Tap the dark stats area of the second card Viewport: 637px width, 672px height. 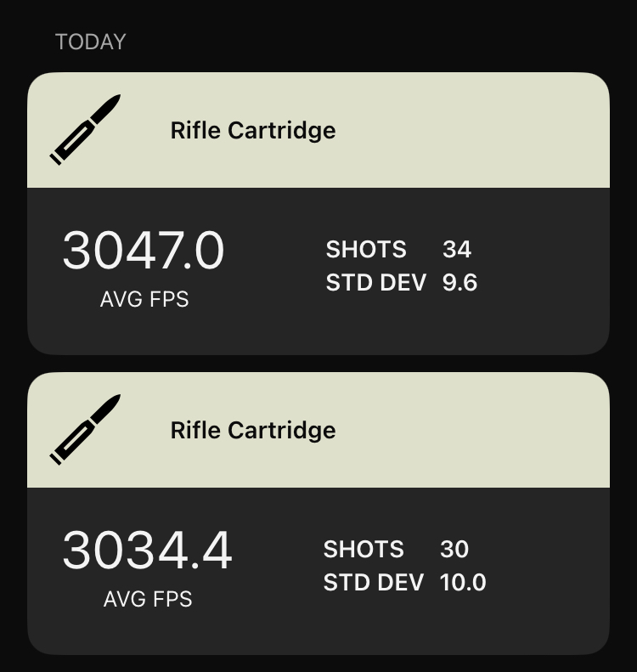click(x=318, y=571)
